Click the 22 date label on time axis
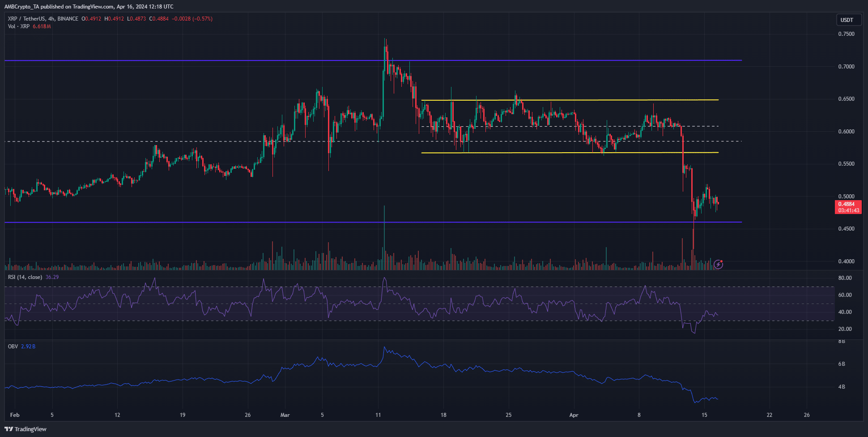The height and width of the screenshot is (437, 868). tap(770, 415)
